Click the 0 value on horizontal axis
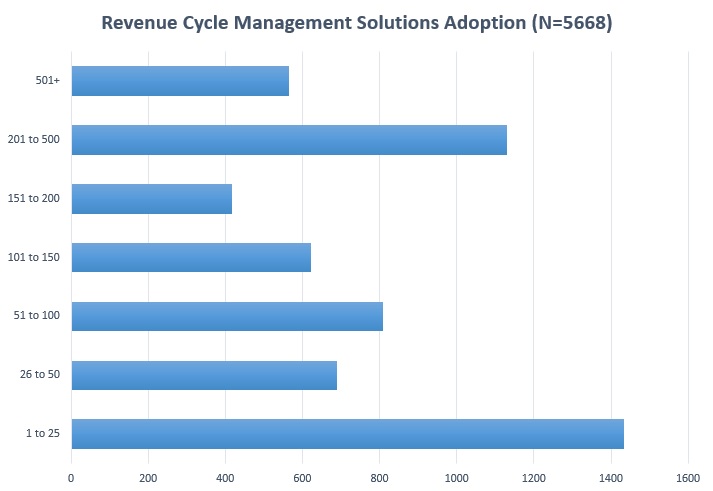 pos(71,476)
